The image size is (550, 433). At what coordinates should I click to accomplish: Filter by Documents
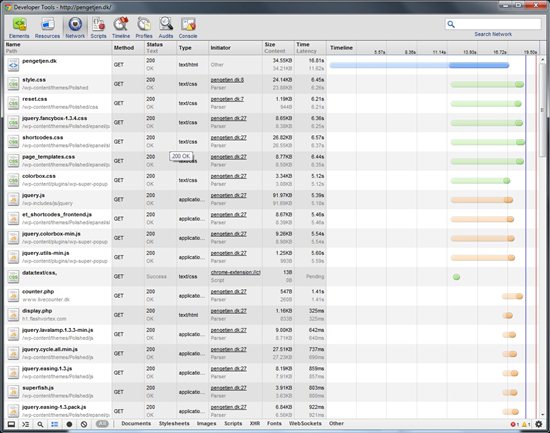point(136,424)
